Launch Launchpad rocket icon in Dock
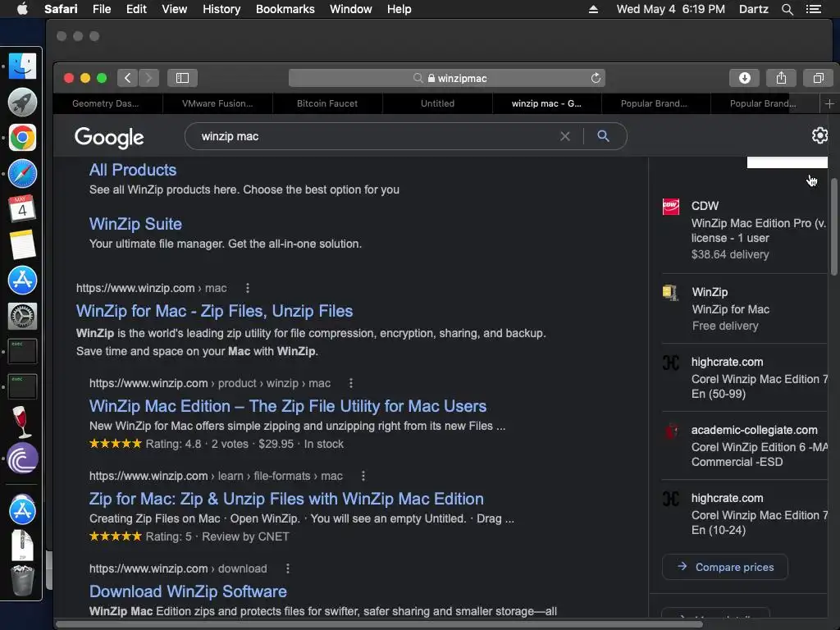Viewport: 840px width, 630px height. pyautogui.click(x=22, y=103)
